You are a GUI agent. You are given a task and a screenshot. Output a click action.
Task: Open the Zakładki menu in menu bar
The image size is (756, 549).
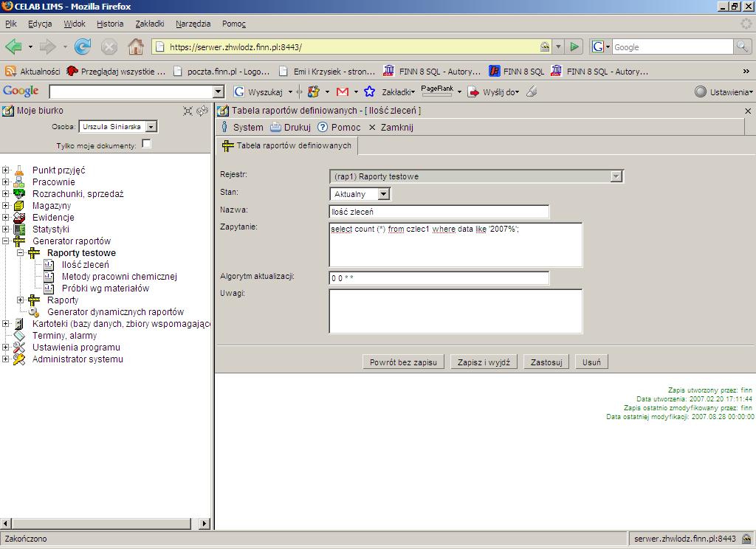(150, 24)
